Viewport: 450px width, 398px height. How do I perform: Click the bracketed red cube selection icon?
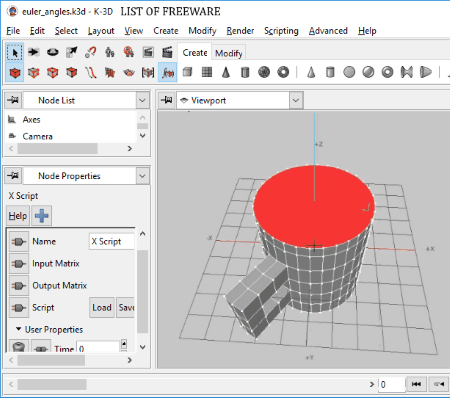(148, 72)
